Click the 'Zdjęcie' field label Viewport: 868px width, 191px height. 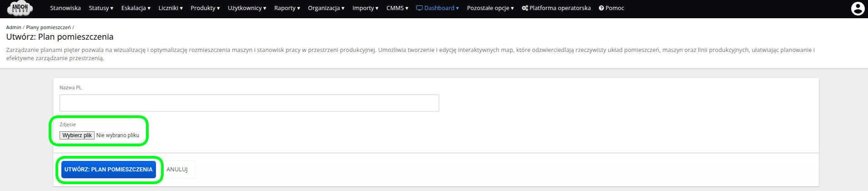(68, 124)
